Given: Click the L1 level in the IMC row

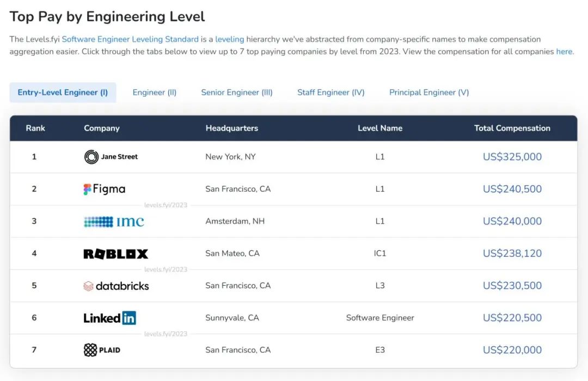Looking at the screenshot, I should click(x=380, y=221).
